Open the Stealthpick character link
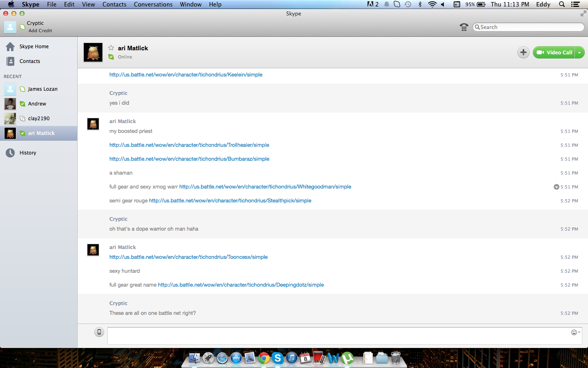Viewport: 588px width, 368px height. click(x=230, y=201)
